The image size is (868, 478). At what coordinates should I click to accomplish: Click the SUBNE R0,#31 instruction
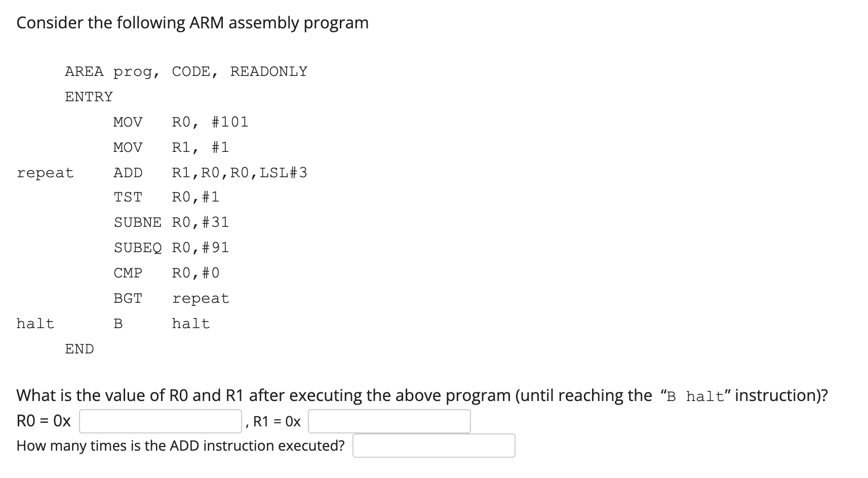(x=171, y=222)
